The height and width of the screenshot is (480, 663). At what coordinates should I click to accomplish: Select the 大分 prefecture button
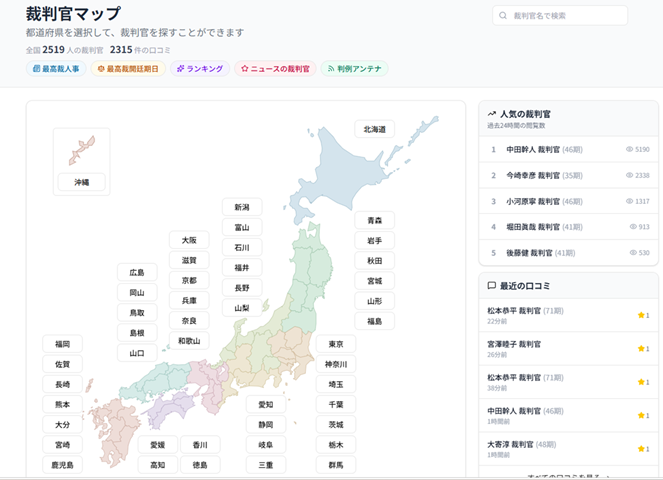click(62, 425)
